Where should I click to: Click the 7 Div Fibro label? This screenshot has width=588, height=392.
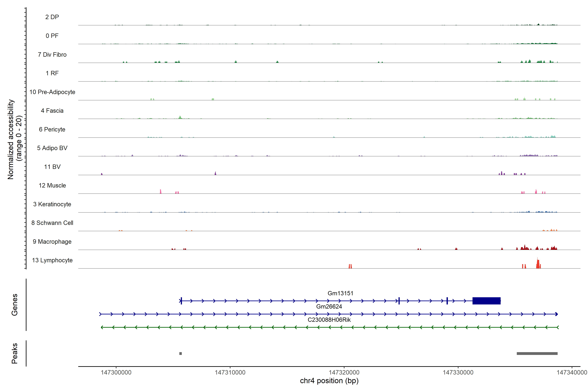click(52, 55)
